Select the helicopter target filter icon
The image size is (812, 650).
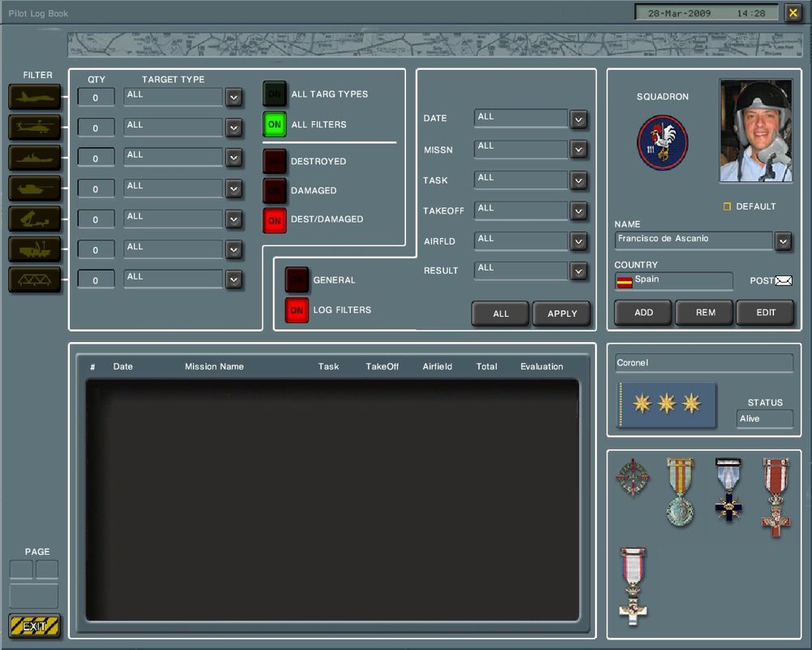coord(34,127)
